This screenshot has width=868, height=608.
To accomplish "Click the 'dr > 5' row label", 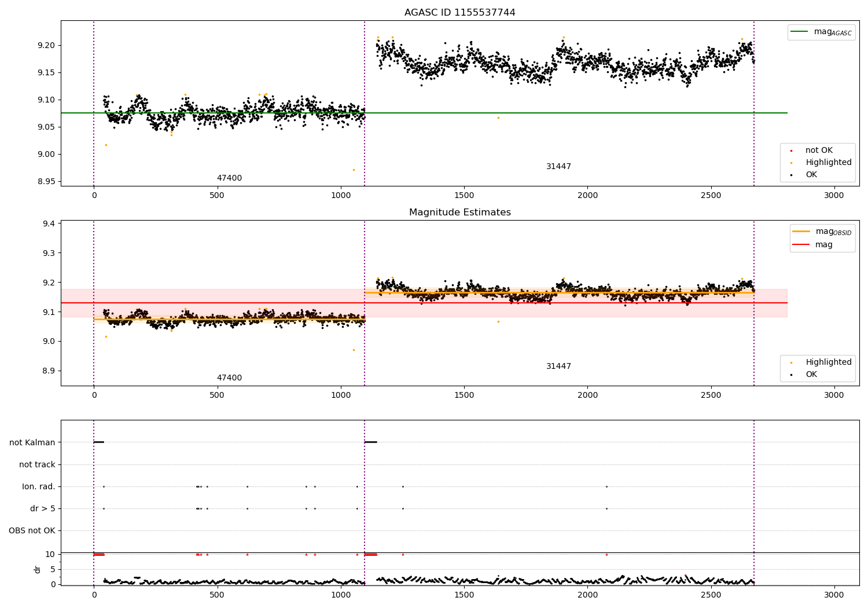I will click(43, 508).
